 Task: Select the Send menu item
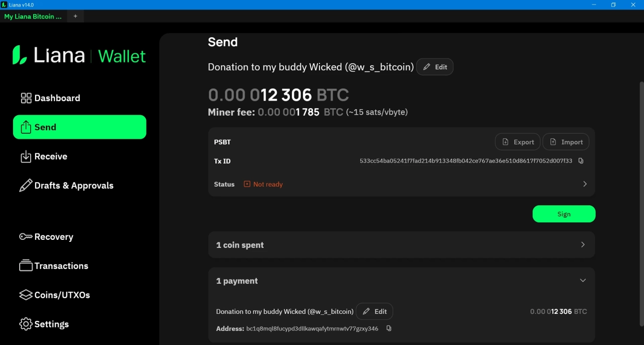tap(79, 127)
